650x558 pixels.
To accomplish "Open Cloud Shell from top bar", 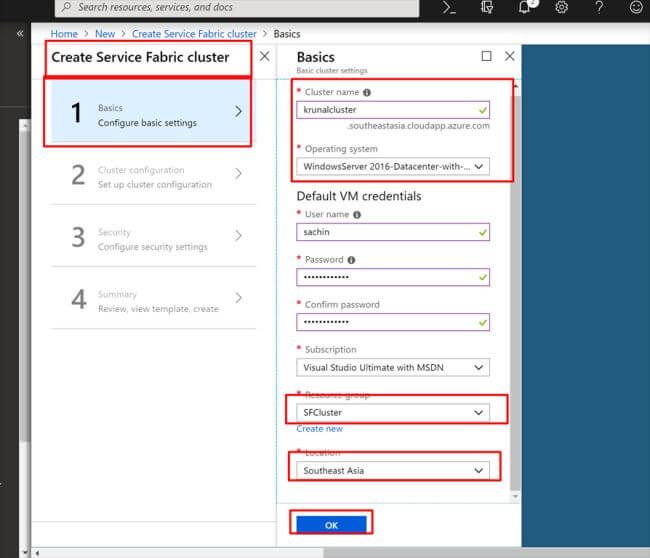I will pos(449,7).
